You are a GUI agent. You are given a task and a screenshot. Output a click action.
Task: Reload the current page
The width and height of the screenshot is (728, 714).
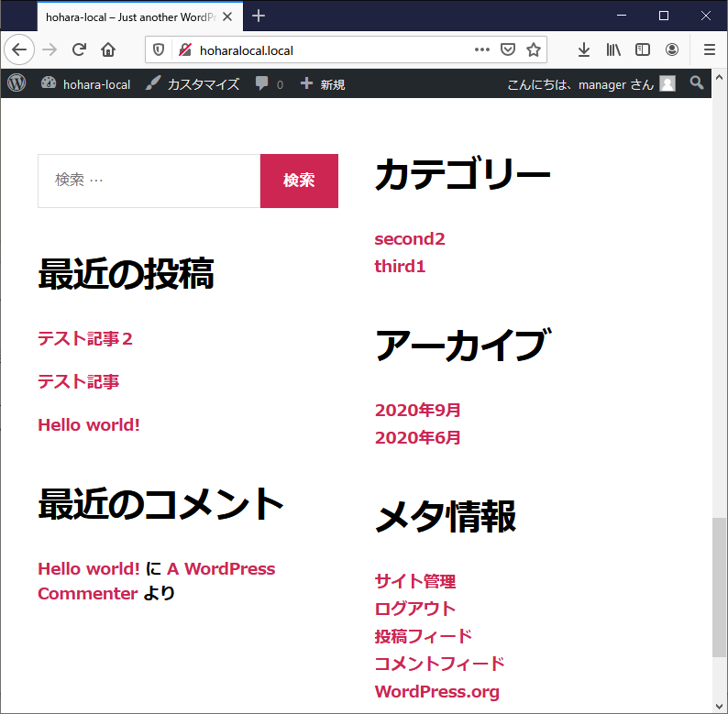point(80,49)
